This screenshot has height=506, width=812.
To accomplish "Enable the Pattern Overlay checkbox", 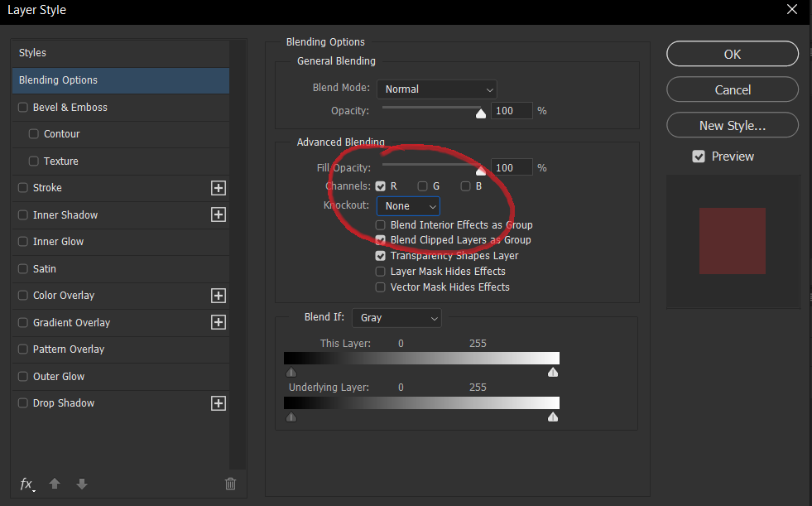I will click(x=23, y=349).
